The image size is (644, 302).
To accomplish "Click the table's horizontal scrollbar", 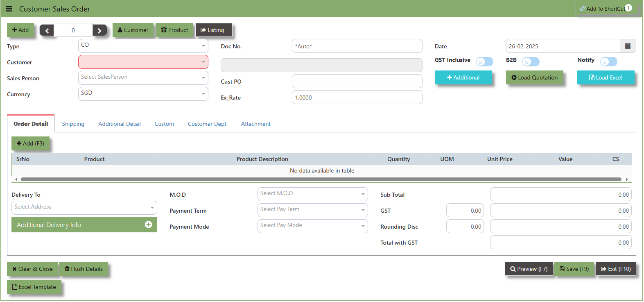I will [321, 179].
